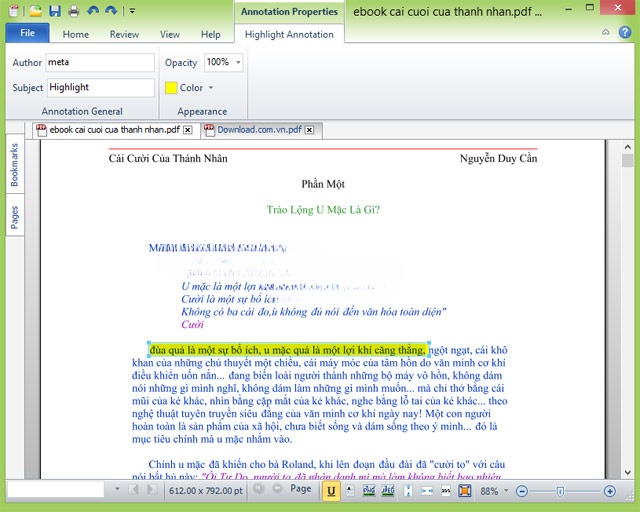Go to next page with right triangle
This screenshot has width=640, height=512.
[x=152, y=490]
